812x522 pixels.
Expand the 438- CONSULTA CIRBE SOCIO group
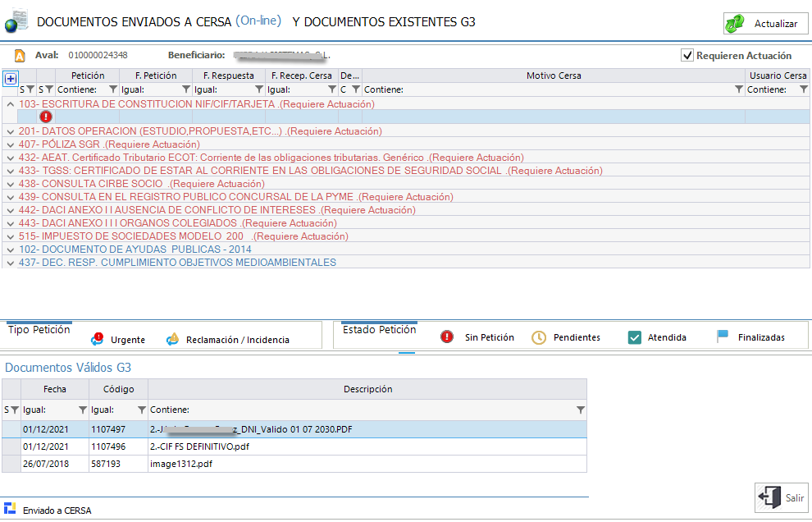pos(10,184)
